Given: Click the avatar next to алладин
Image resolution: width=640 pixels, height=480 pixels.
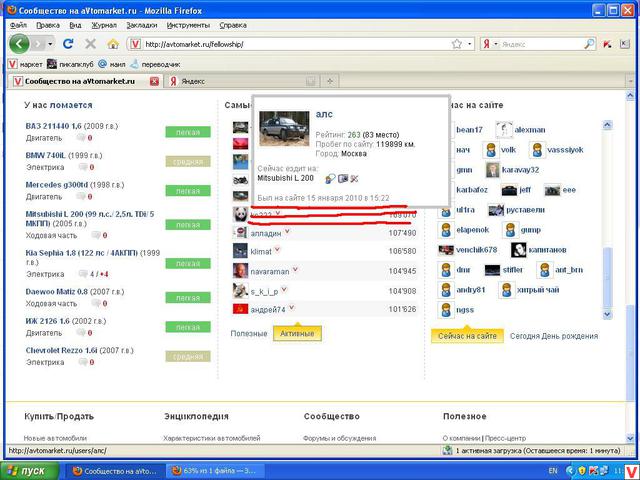Looking at the screenshot, I should pyautogui.click(x=240, y=233).
